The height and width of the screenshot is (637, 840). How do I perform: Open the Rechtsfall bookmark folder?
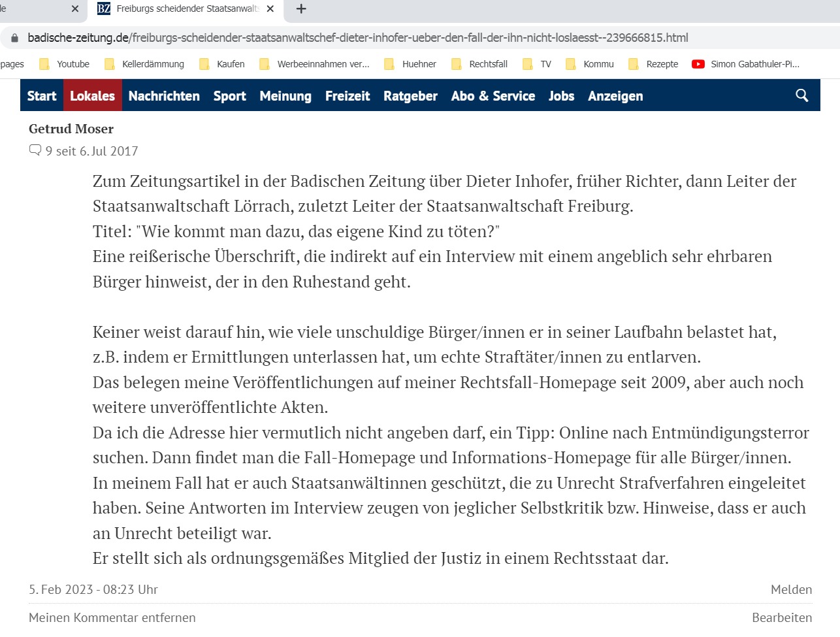(x=480, y=64)
